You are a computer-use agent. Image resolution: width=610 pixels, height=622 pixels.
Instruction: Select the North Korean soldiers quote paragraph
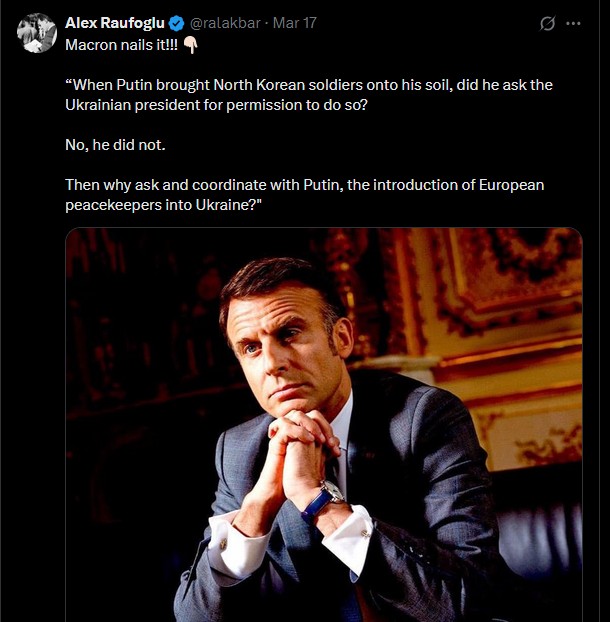(x=309, y=95)
